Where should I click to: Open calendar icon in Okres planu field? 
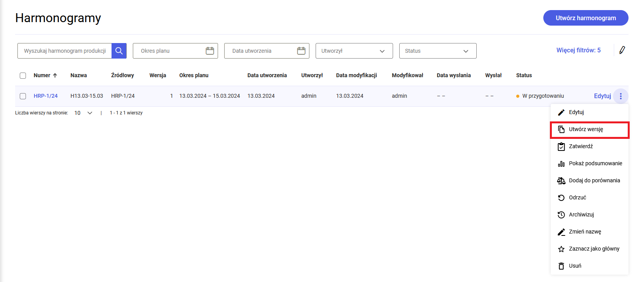click(x=210, y=51)
